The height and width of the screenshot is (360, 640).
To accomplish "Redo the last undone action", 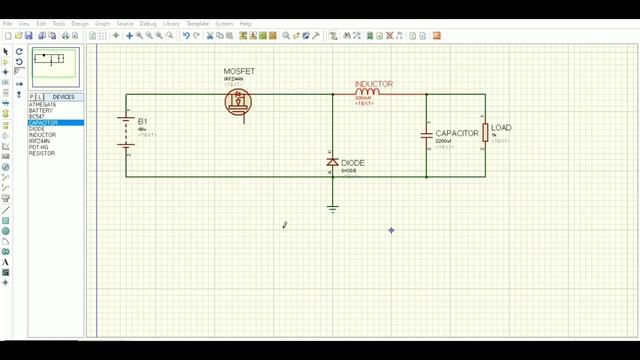I will click(196, 36).
